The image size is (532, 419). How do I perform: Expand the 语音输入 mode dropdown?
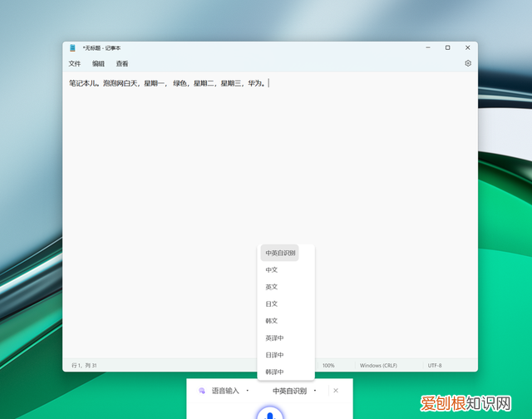(x=248, y=391)
